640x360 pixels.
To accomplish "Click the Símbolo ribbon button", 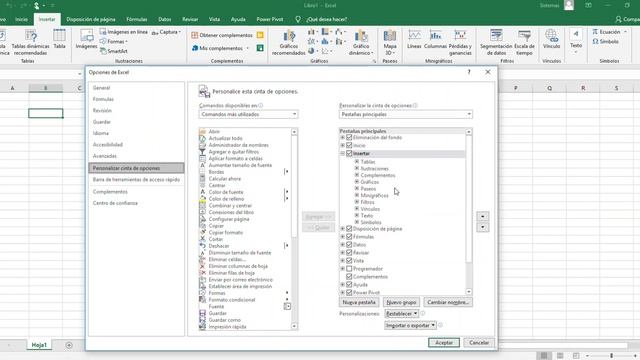I will (606, 42).
